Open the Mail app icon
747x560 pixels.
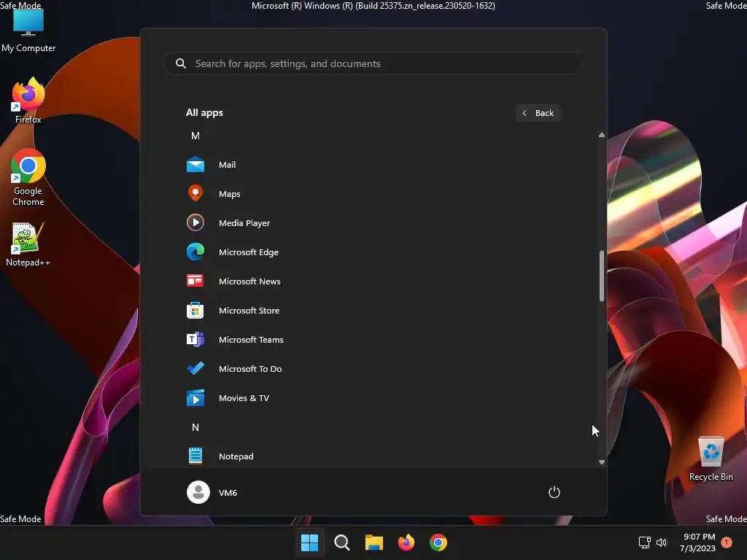[x=196, y=165]
